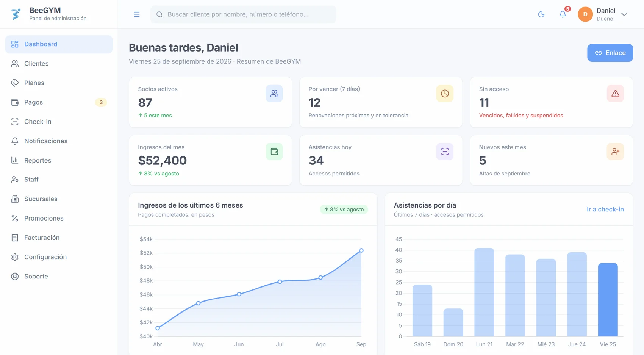Click the Vie 25 attendance bar

[x=608, y=300]
